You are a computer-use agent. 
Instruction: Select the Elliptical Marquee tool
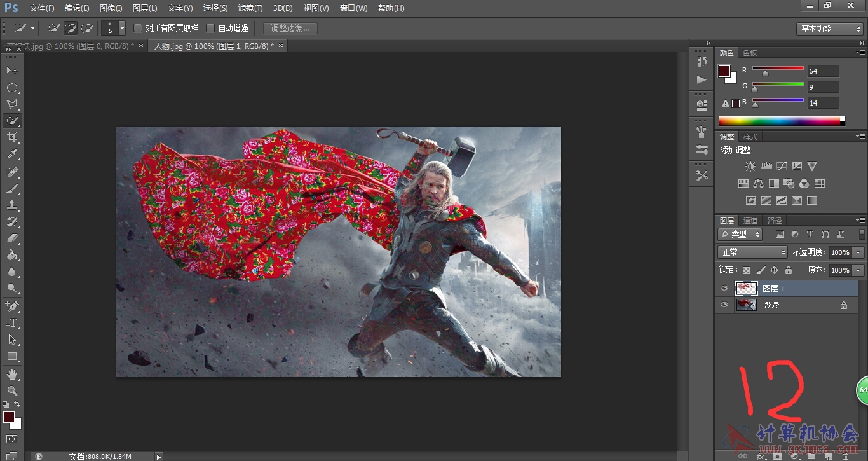[x=12, y=88]
